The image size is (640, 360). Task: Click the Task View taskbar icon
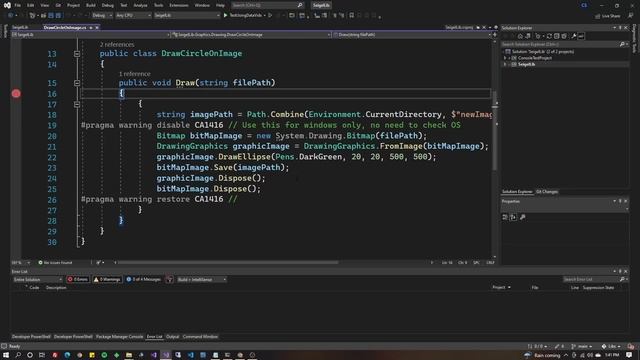(42, 355)
